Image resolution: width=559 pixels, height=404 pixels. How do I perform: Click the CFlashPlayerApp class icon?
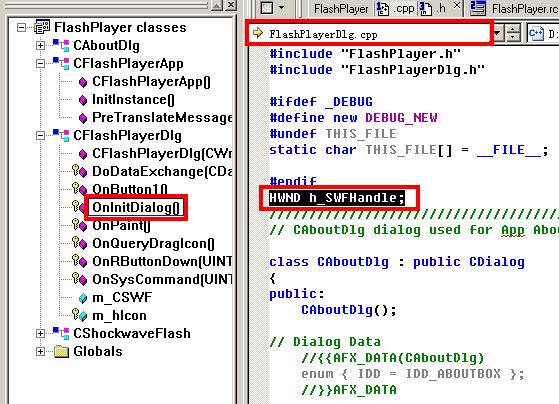coord(61,63)
